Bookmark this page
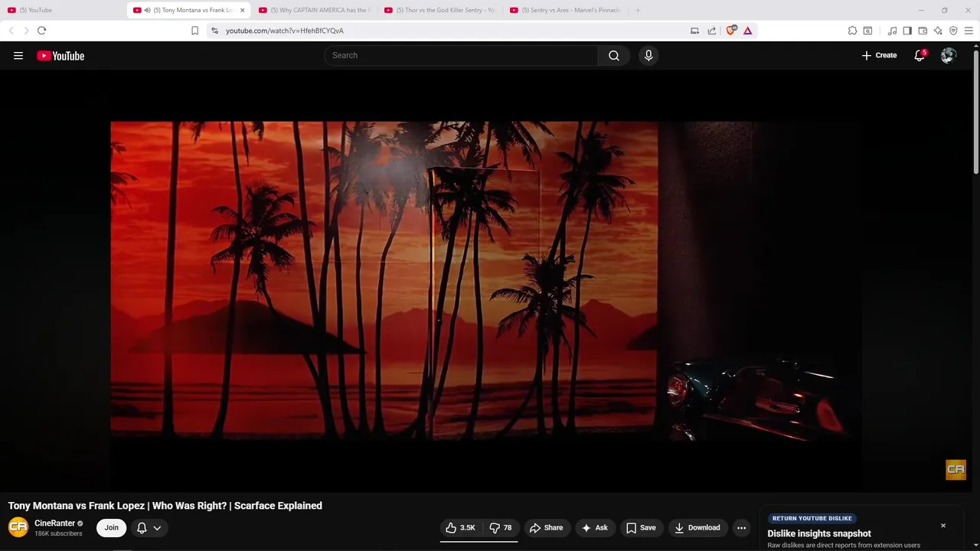Screen dimensions: 980x551 click(x=194, y=31)
